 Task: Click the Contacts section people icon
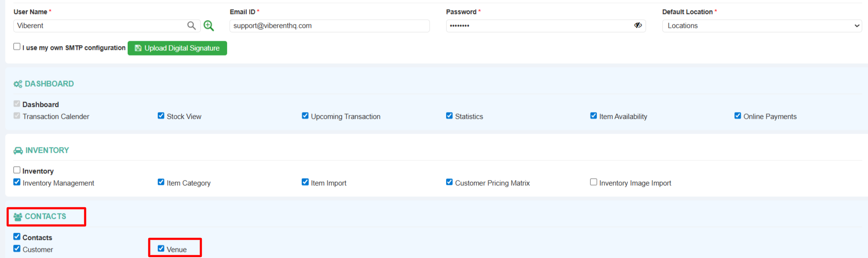(18, 217)
